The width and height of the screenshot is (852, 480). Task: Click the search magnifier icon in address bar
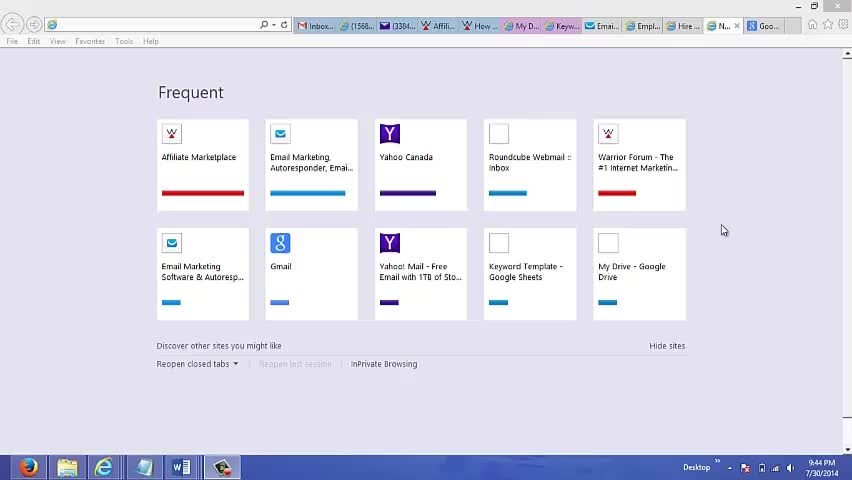click(x=264, y=24)
